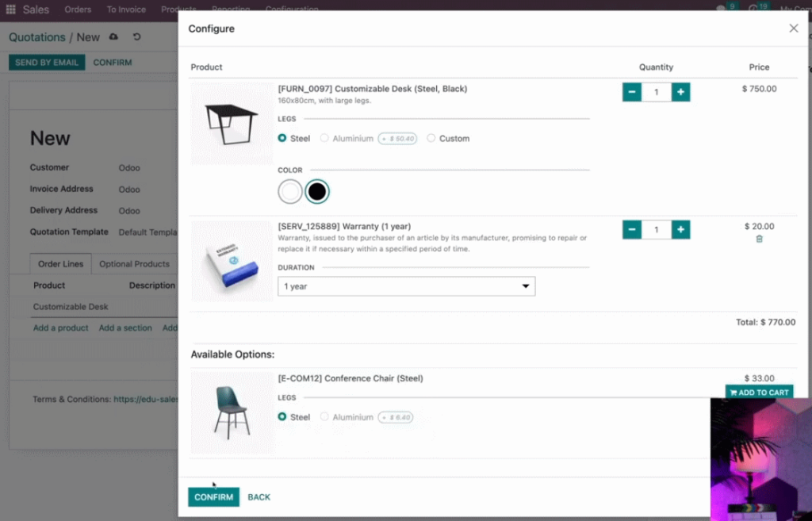Click the Sales app title
The height and width of the screenshot is (521, 812).
coord(36,10)
